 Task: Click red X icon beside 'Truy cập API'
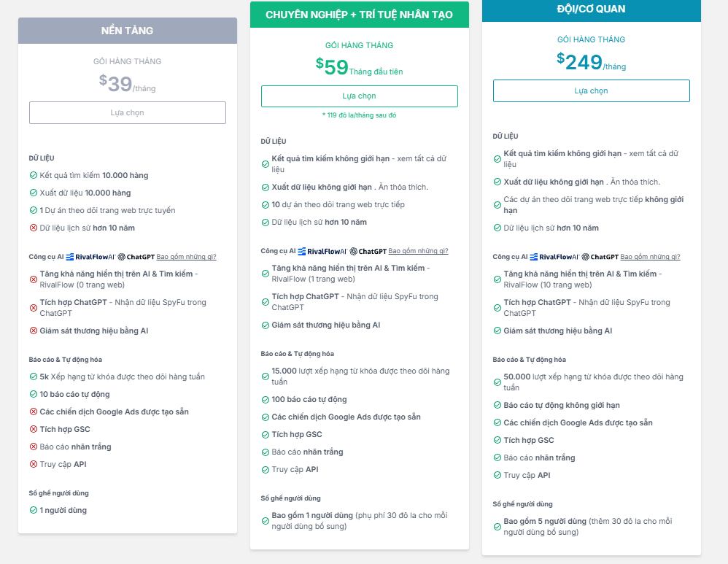pos(34,465)
